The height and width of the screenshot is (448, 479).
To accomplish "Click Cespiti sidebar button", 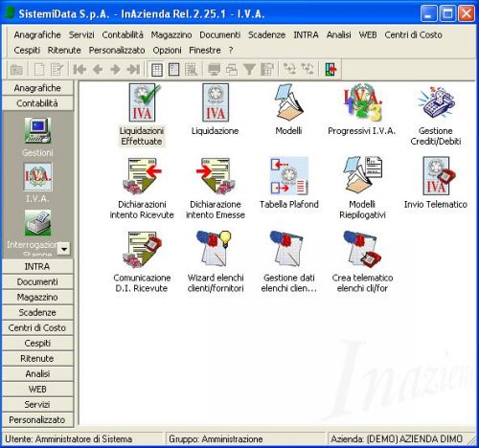I will pos(37,343).
